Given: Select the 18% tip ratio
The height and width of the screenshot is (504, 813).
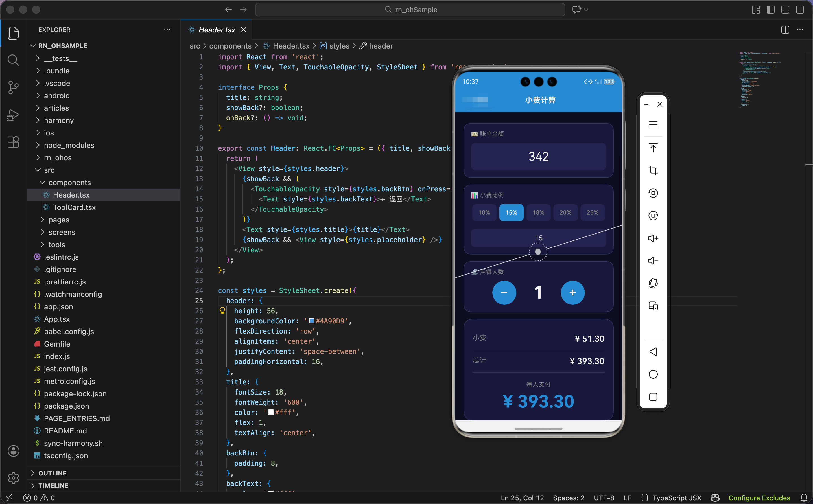Looking at the screenshot, I should 538,213.
